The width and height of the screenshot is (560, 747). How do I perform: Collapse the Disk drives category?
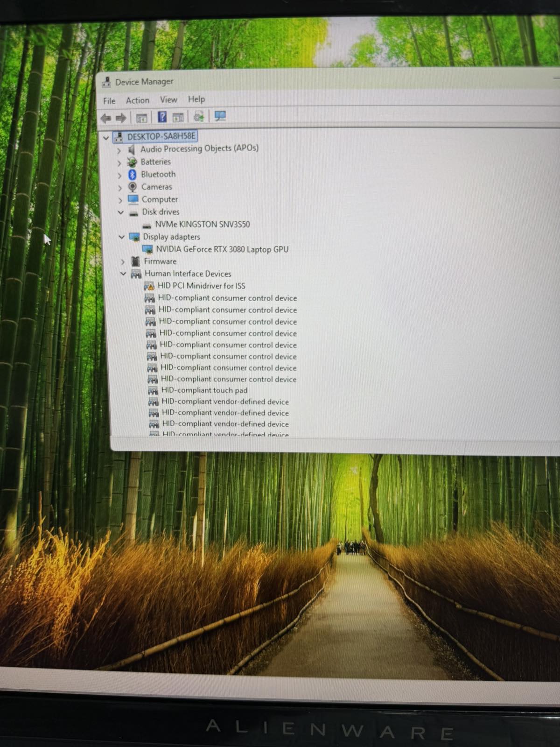(120, 212)
